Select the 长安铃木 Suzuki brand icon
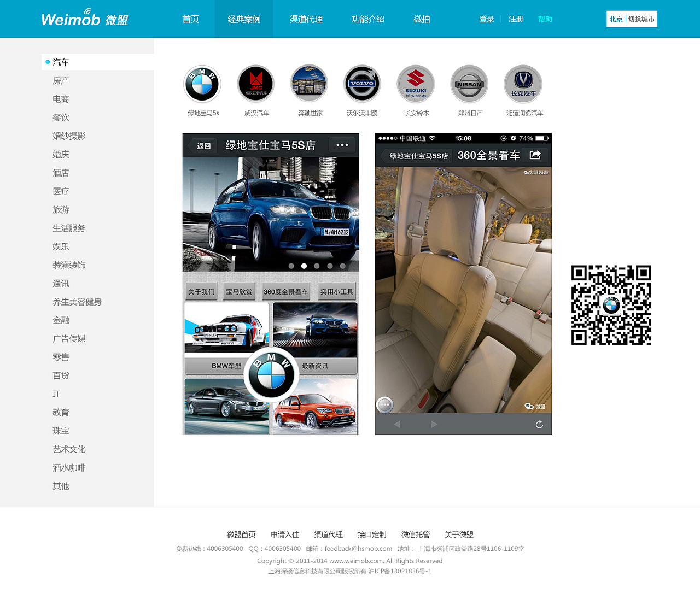 click(416, 83)
